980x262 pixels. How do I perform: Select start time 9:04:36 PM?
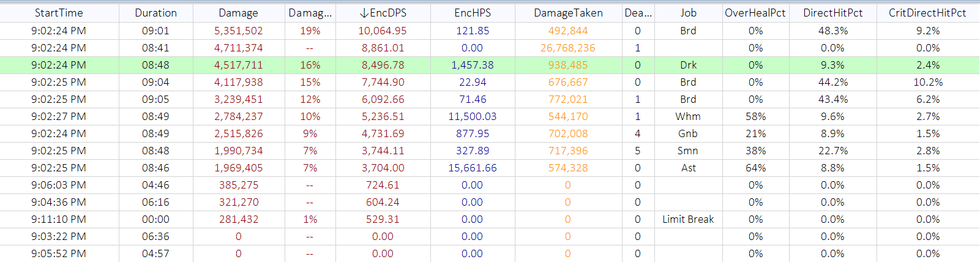click(x=59, y=202)
